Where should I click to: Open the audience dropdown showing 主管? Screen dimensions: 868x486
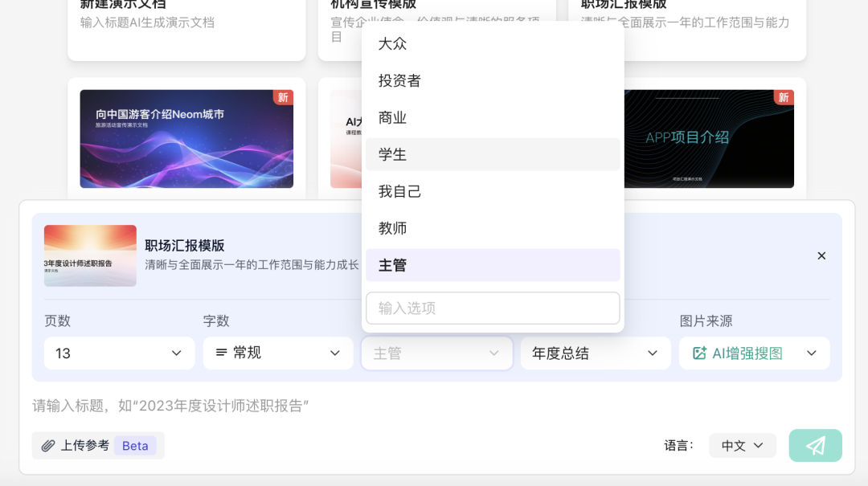(x=436, y=353)
